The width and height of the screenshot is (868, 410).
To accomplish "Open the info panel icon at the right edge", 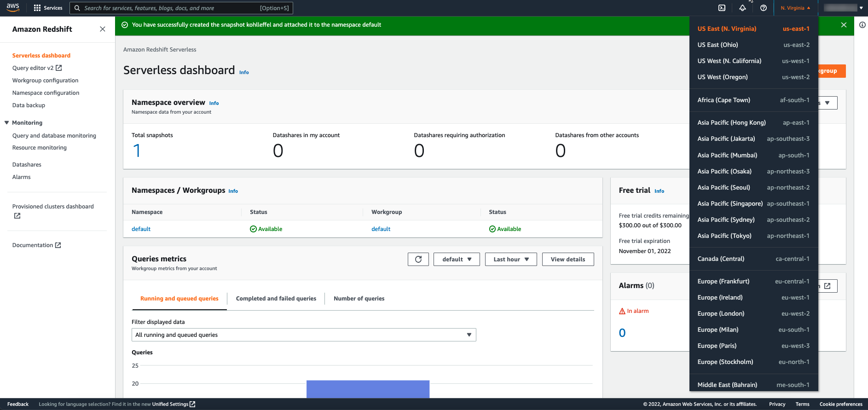I will [x=862, y=25].
